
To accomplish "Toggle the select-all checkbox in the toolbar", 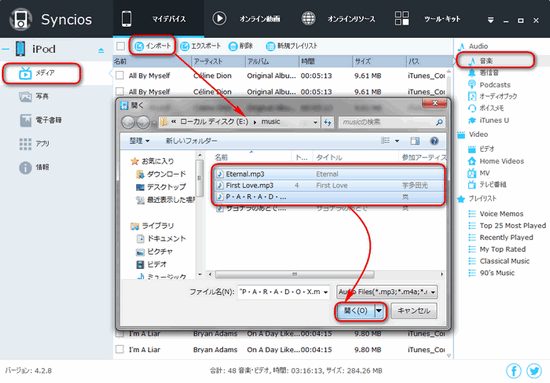I will [121, 46].
